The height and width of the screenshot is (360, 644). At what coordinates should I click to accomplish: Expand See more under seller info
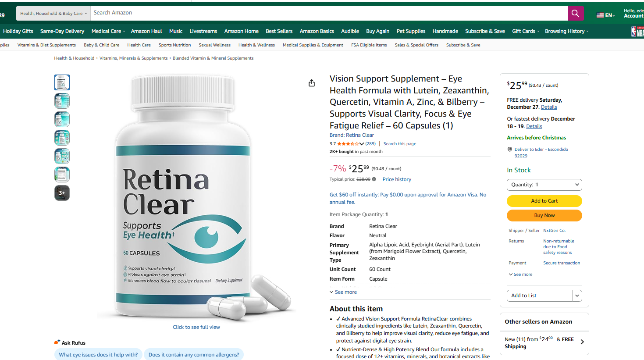[x=520, y=274]
